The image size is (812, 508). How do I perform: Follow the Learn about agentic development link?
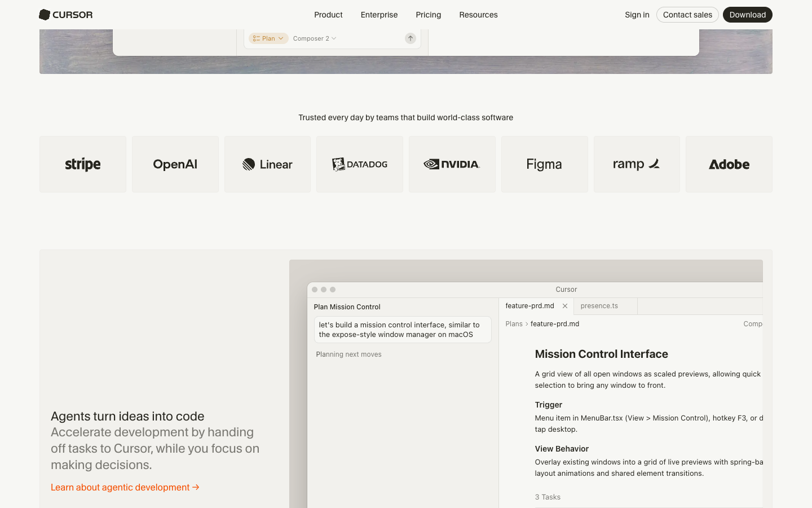tap(125, 487)
